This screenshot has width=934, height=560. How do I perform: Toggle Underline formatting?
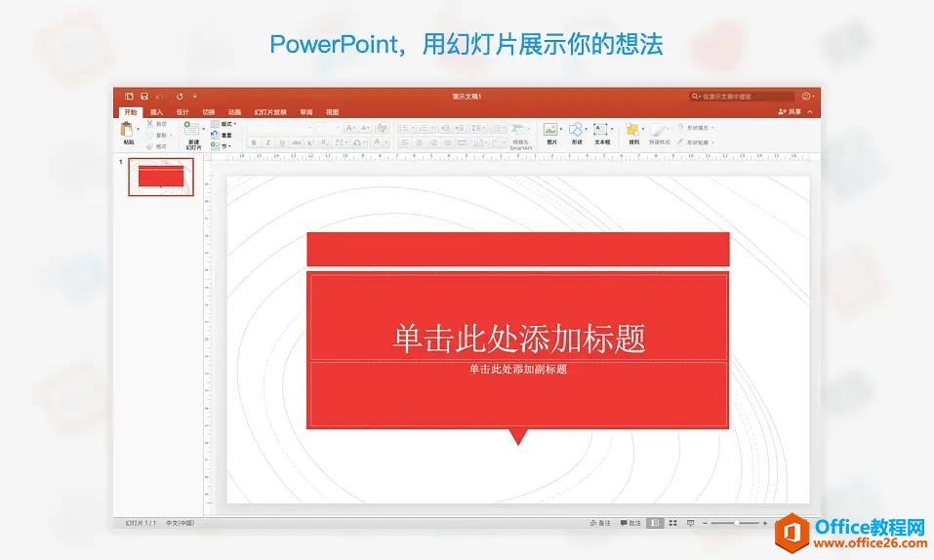(282, 143)
